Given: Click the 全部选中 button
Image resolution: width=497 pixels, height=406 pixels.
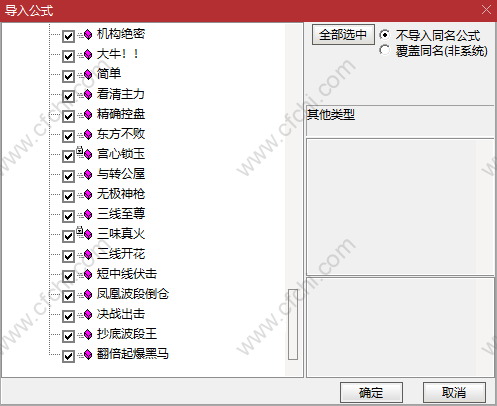Looking at the screenshot, I should [343, 34].
